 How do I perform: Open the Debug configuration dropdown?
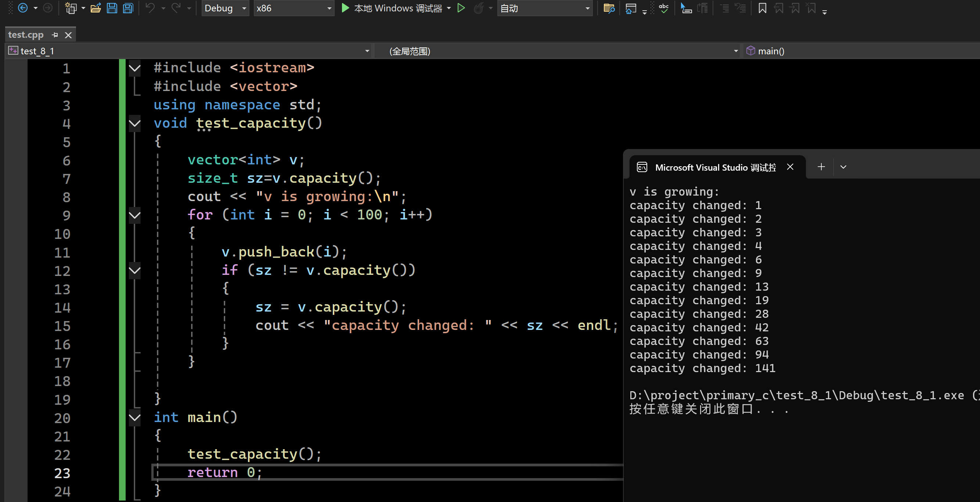click(225, 8)
